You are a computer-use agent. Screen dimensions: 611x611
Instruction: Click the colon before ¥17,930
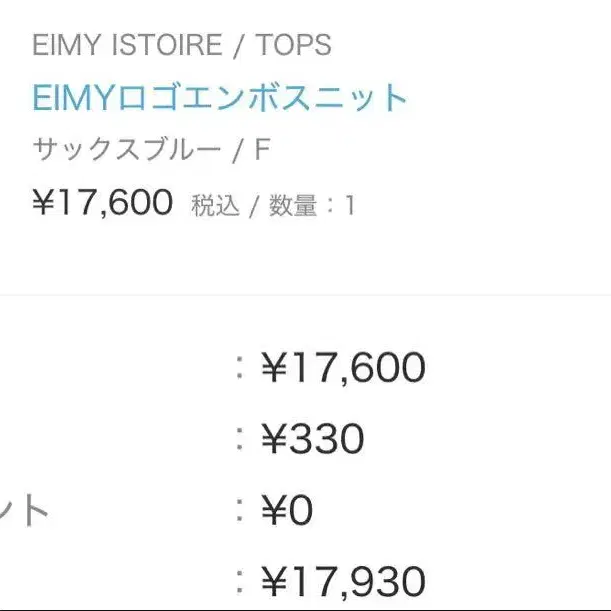pyautogui.click(x=240, y=582)
